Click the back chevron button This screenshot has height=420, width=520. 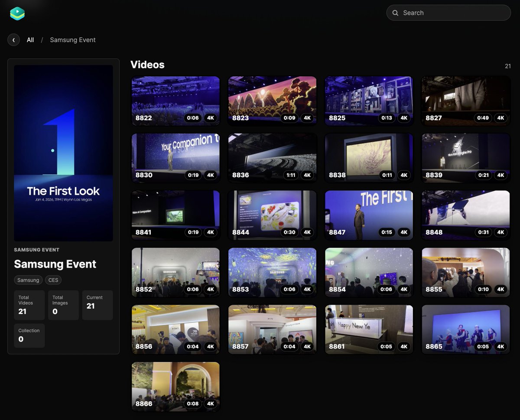tap(13, 40)
